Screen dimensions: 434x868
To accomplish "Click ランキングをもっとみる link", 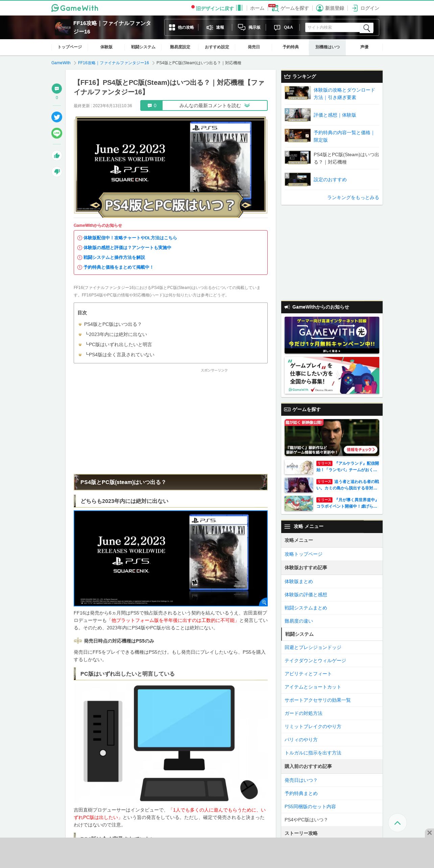I will 353,197.
